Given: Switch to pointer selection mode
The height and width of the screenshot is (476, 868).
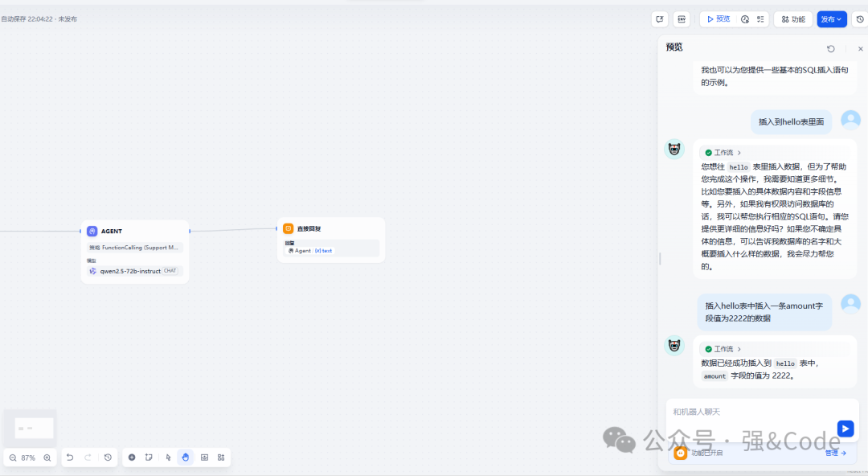Looking at the screenshot, I should 168,458.
